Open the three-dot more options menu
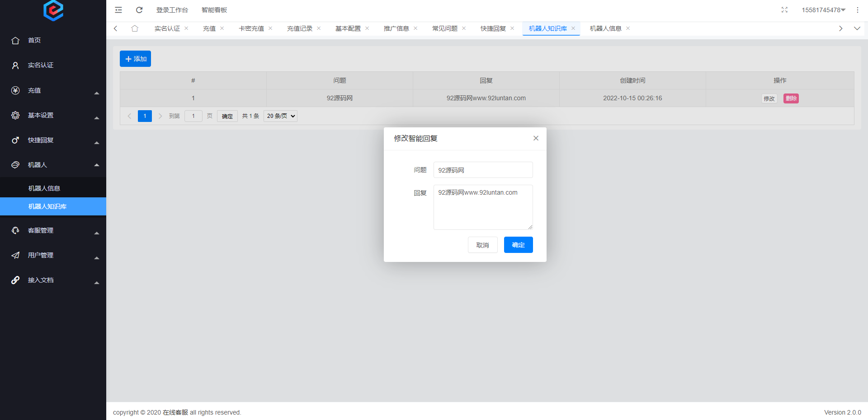 (x=857, y=10)
